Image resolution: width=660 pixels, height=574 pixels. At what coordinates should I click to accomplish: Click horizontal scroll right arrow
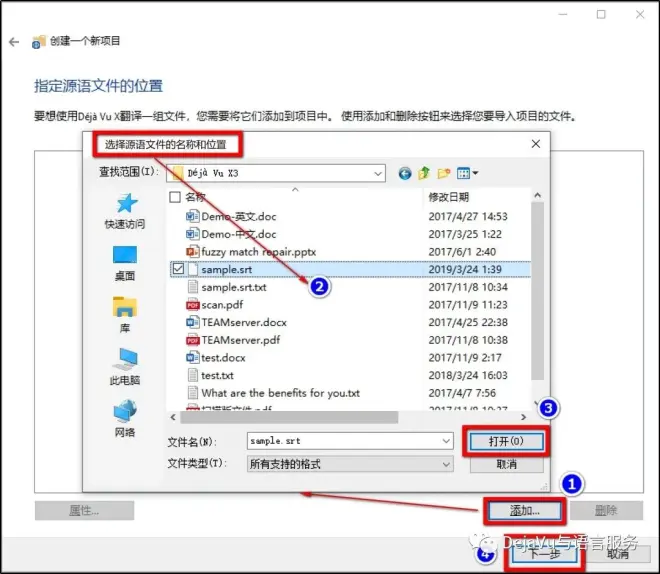(x=523, y=417)
